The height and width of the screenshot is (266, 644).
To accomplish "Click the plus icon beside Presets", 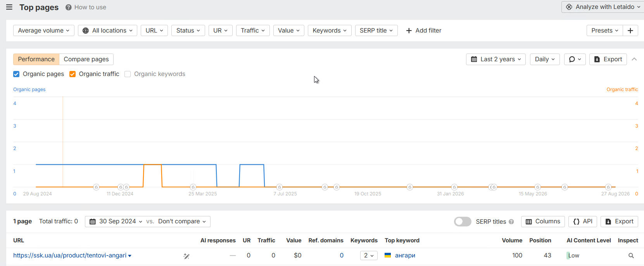I will 630,31.
